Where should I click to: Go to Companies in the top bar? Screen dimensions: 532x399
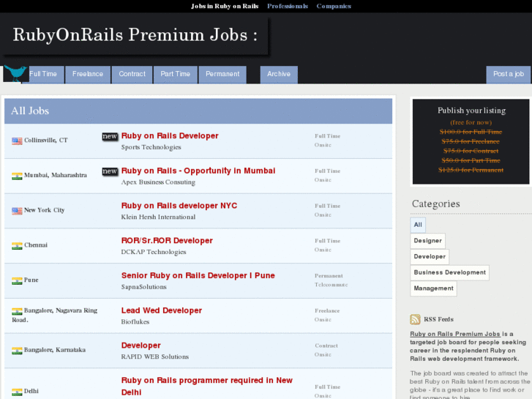click(334, 6)
